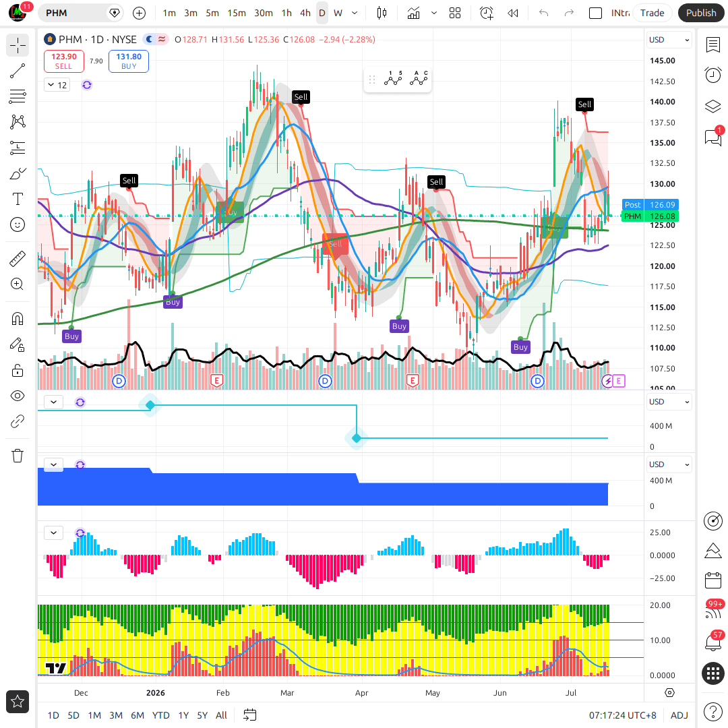Viewport: 728px width, 728px height.
Task: Click the 07:17:24 UTC+8 timezone
Action: (x=623, y=715)
